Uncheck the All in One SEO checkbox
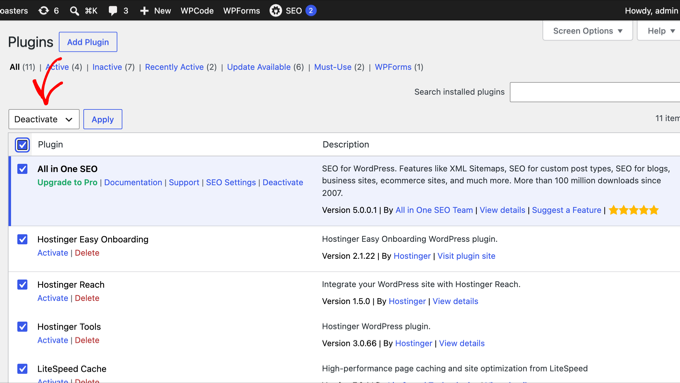The height and width of the screenshot is (383, 680). coord(22,169)
